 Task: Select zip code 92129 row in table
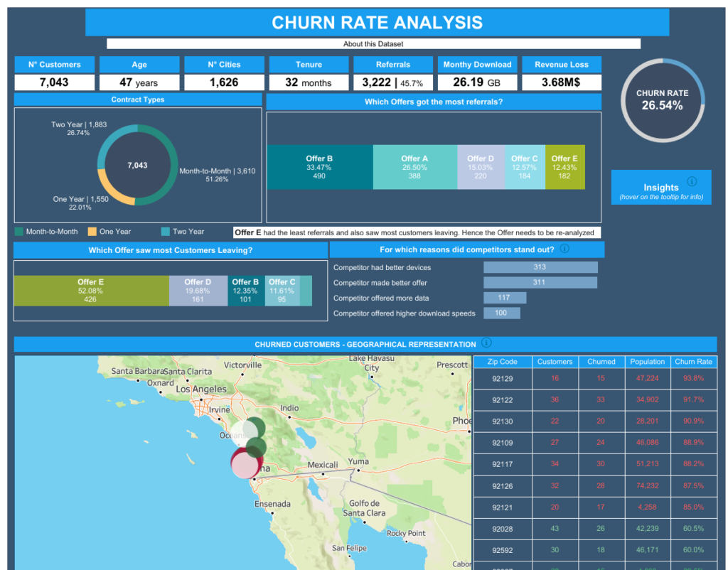tap(502, 379)
